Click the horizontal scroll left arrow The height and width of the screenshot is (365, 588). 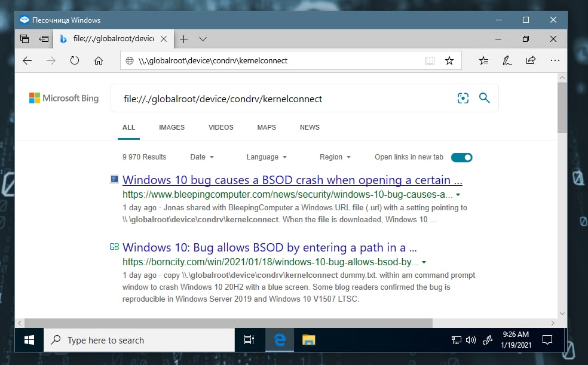click(x=20, y=323)
